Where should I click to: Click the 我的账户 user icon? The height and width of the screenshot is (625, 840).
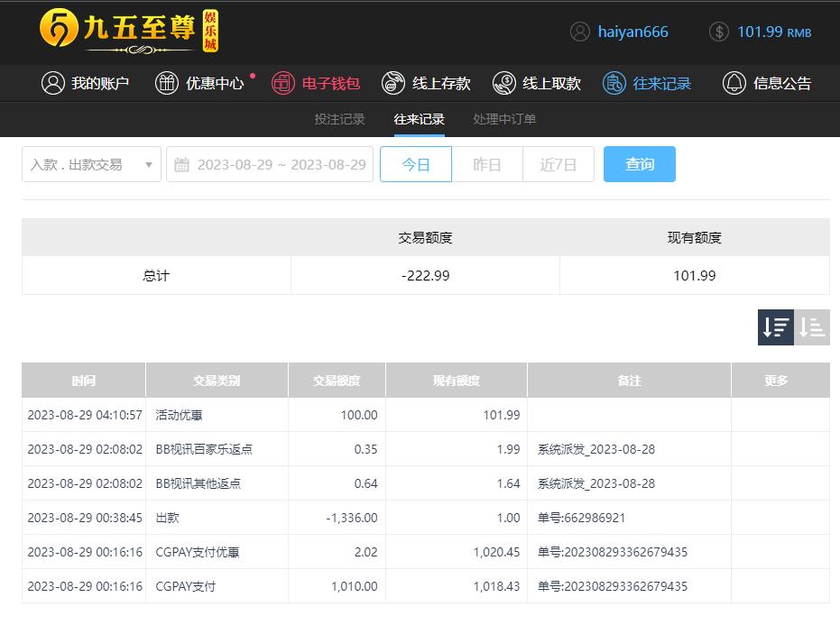point(53,83)
